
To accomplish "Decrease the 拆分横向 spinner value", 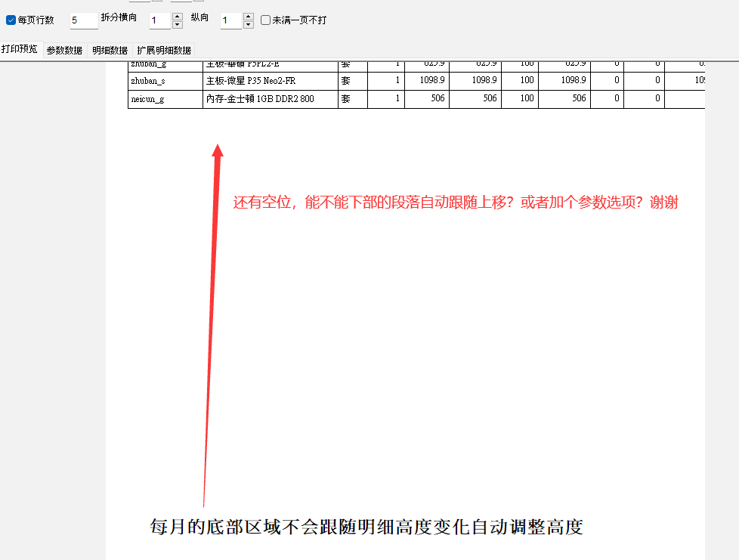I will [178, 25].
